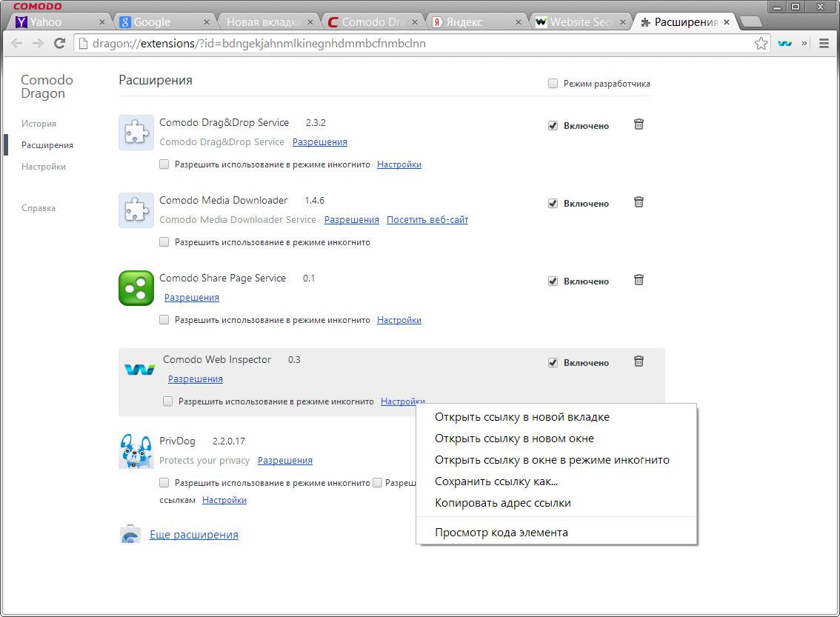Close the Яндекс tab
The image size is (840, 617).
(x=518, y=22)
